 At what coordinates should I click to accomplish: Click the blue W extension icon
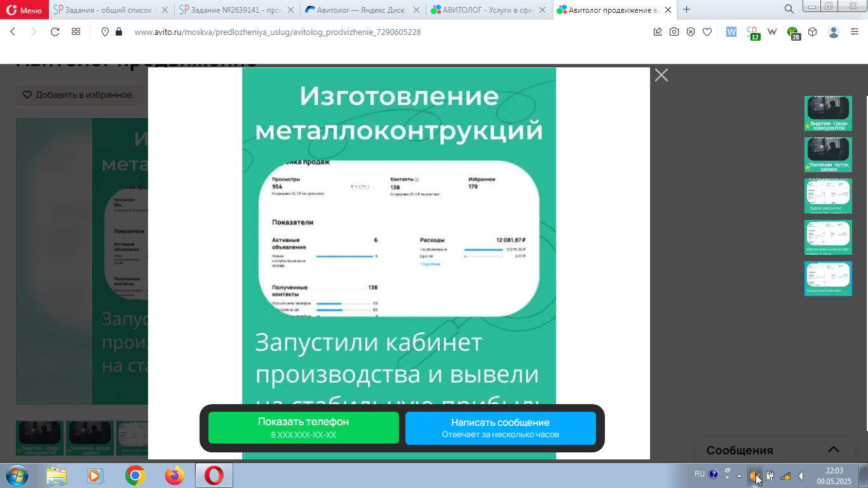point(731,32)
